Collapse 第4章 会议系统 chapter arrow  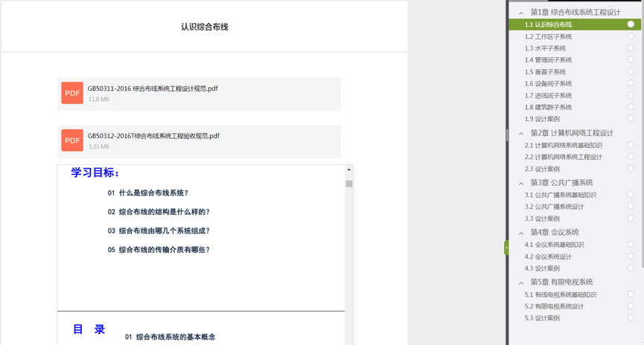coord(521,233)
